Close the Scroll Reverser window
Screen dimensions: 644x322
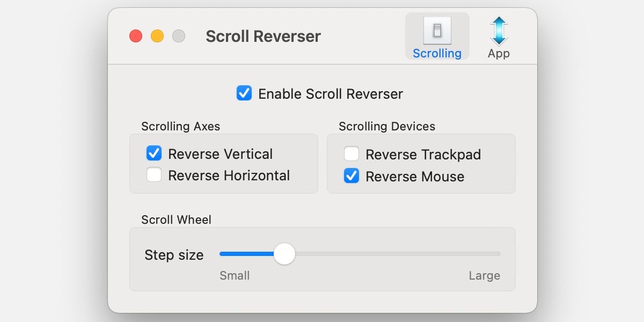click(136, 36)
